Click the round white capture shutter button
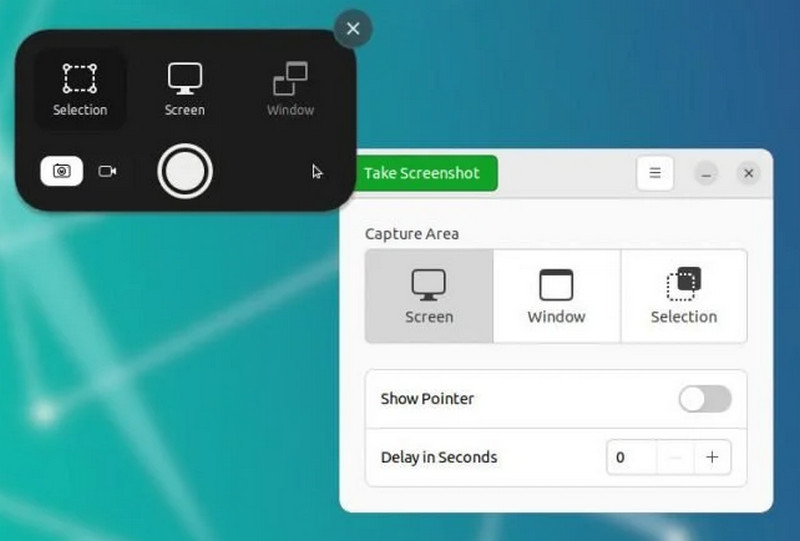Screen dimensions: 800x541 pos(185,171)
